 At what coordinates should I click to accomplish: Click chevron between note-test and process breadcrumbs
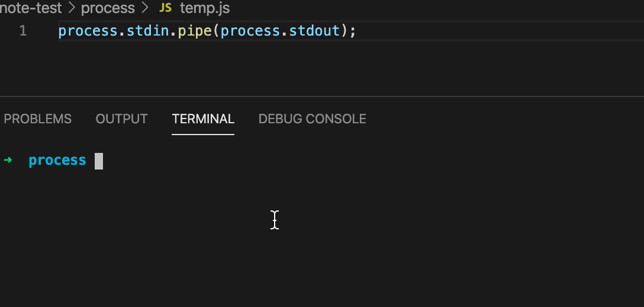[x=72, y=8]
